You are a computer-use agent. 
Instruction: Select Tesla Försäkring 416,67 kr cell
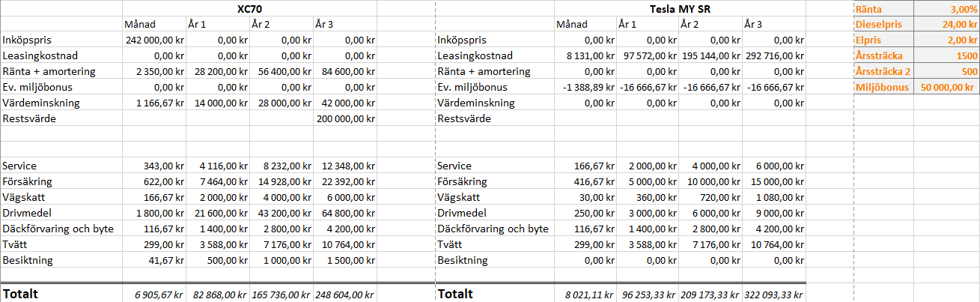[x=585, y=181]
